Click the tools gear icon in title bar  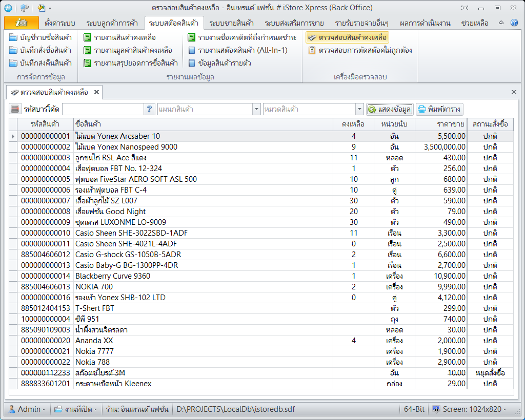(x=25, y=8)
